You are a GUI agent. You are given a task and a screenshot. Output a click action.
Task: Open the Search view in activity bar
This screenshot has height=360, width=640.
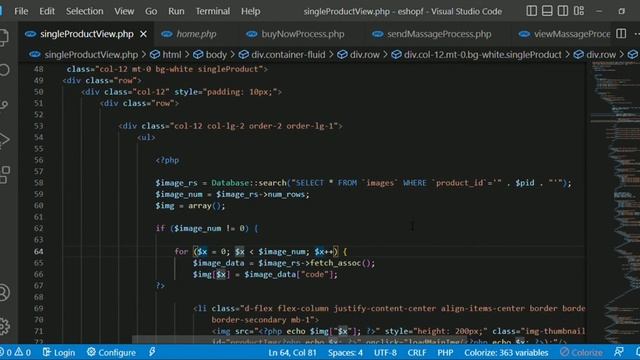tap(4, 70)
